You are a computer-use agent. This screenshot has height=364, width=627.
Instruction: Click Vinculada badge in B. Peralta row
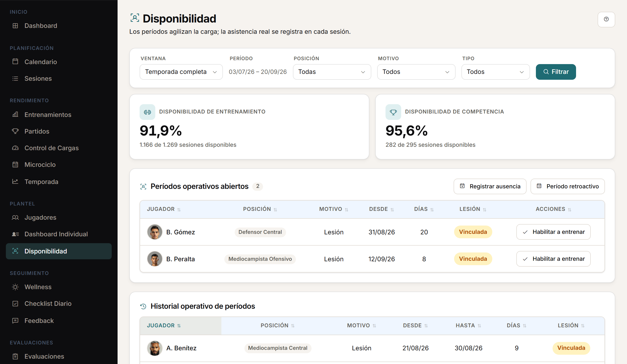point(473,259)
